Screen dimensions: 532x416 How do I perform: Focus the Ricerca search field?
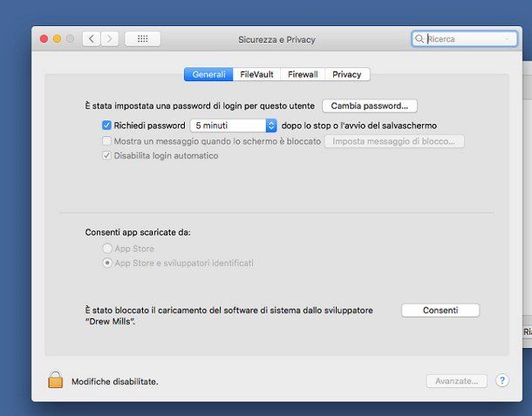point(464,38)
